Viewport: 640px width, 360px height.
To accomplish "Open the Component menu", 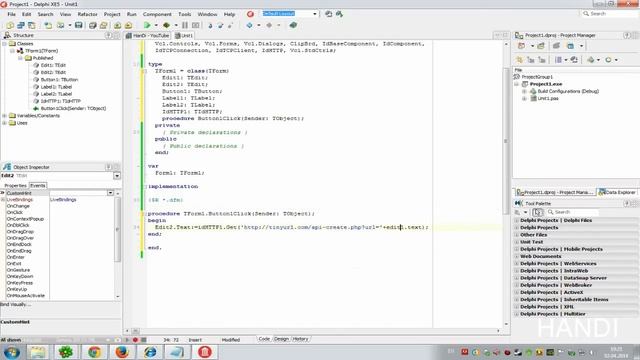I will pyautogui.click(x=157, y=14).
